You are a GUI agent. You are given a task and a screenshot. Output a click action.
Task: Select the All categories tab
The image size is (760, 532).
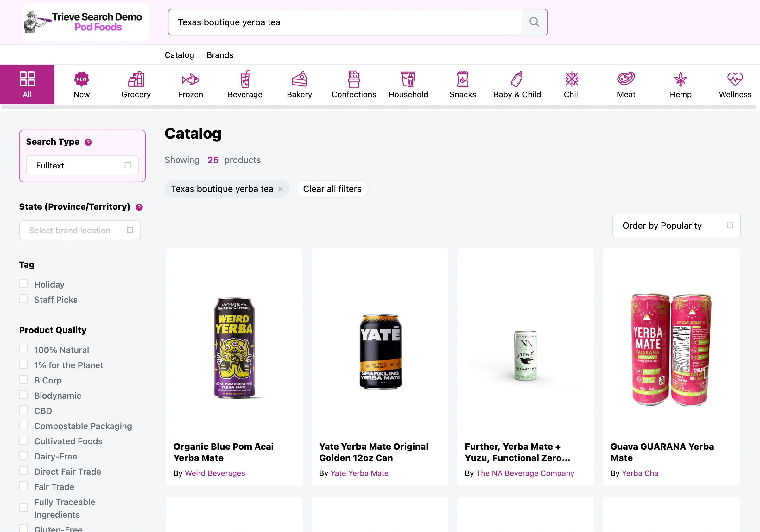point(27,85)
